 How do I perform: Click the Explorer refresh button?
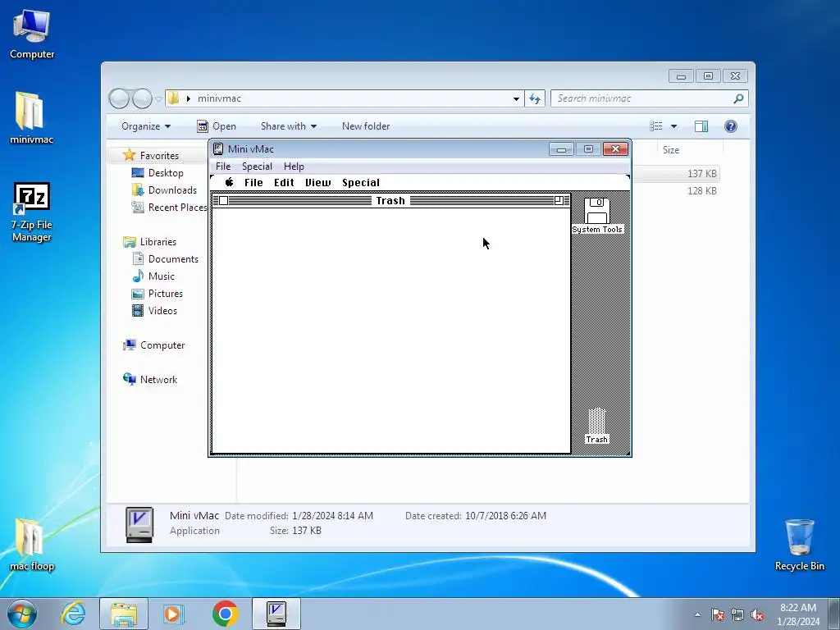(x=535, y=98)
